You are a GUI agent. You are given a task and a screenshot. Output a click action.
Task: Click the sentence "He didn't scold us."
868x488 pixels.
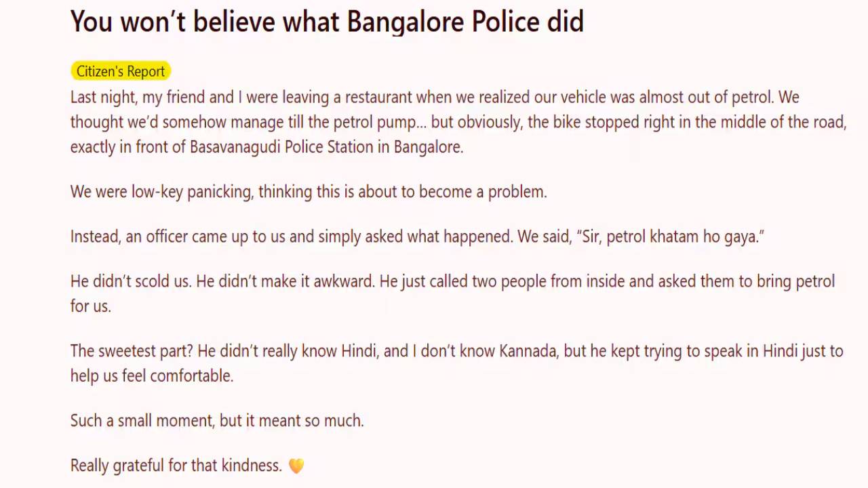click(131, 281)
